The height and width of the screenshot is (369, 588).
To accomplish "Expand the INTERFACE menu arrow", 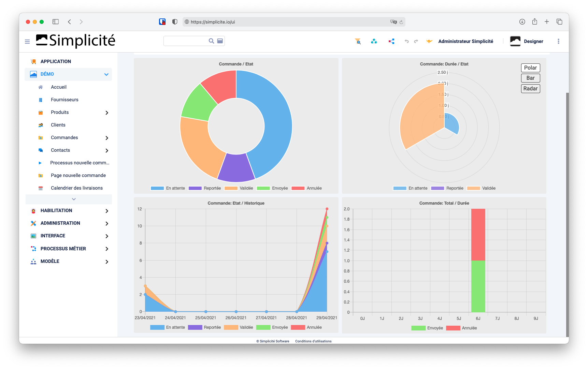I will (x=107, y=236).
